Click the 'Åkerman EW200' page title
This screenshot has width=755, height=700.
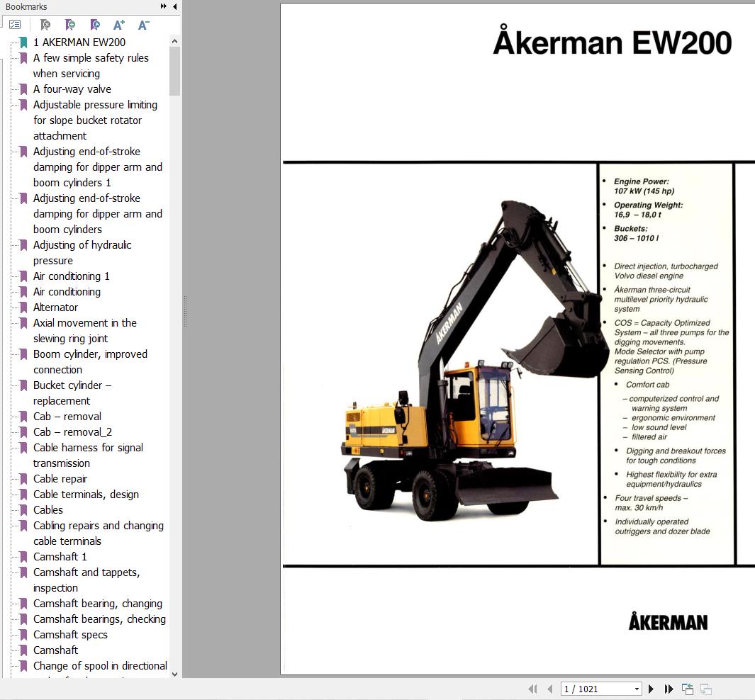tap(612, 43)
